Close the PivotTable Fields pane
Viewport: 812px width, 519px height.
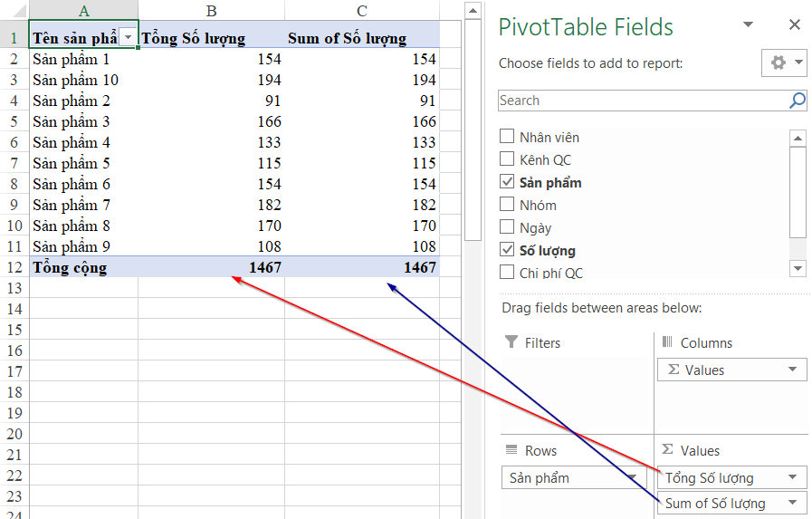(794, 25)
